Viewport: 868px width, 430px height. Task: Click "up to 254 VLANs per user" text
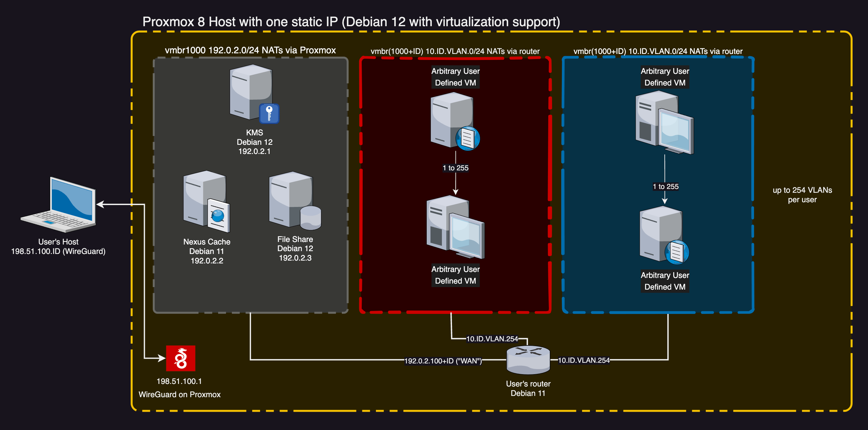(802, 195)
